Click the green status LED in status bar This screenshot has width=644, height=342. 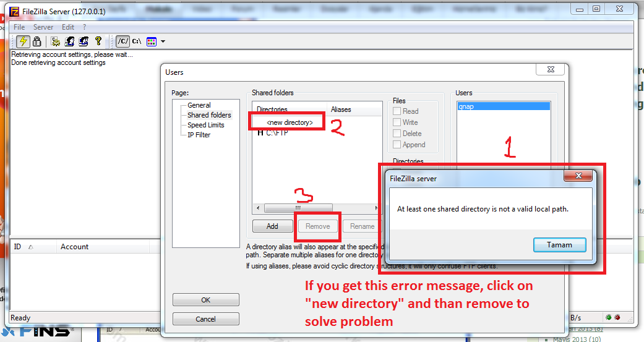pos(609,317)
